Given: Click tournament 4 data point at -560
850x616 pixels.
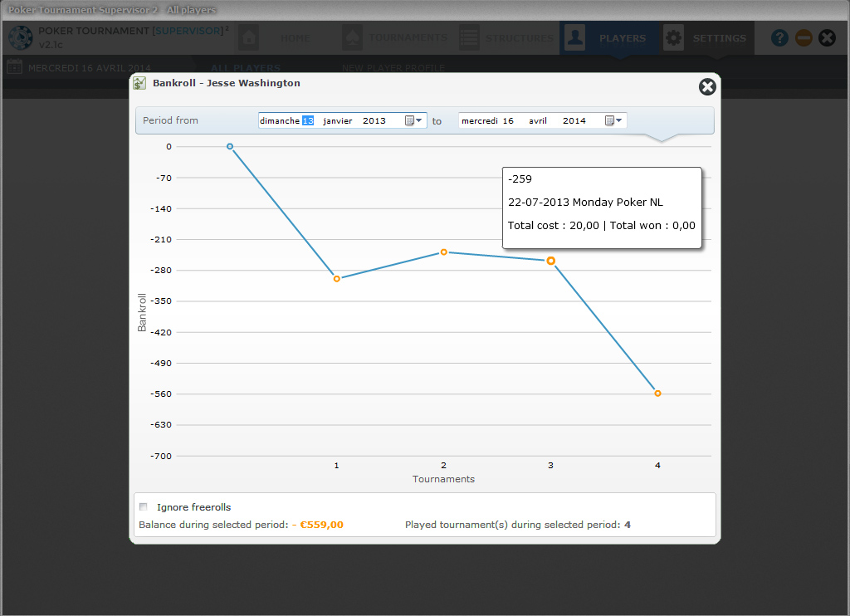Looking at the screenshot, I should [x=657, y=394].
